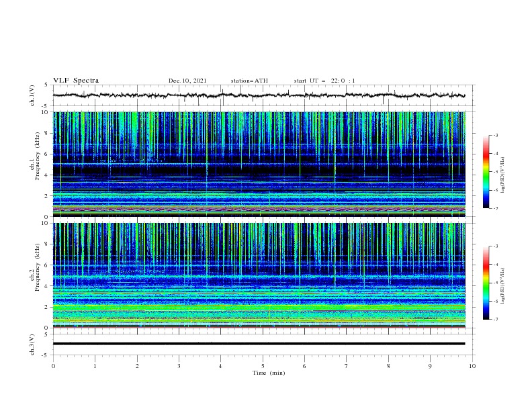The height and width of the screenshot is (411, 532).
Task: Click the time axis tick label '1'
Action: tap(95, 366)
